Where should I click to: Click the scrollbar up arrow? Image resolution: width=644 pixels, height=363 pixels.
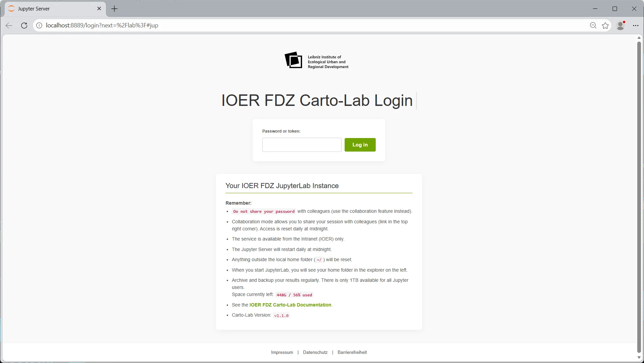click(x=639, y=38)
